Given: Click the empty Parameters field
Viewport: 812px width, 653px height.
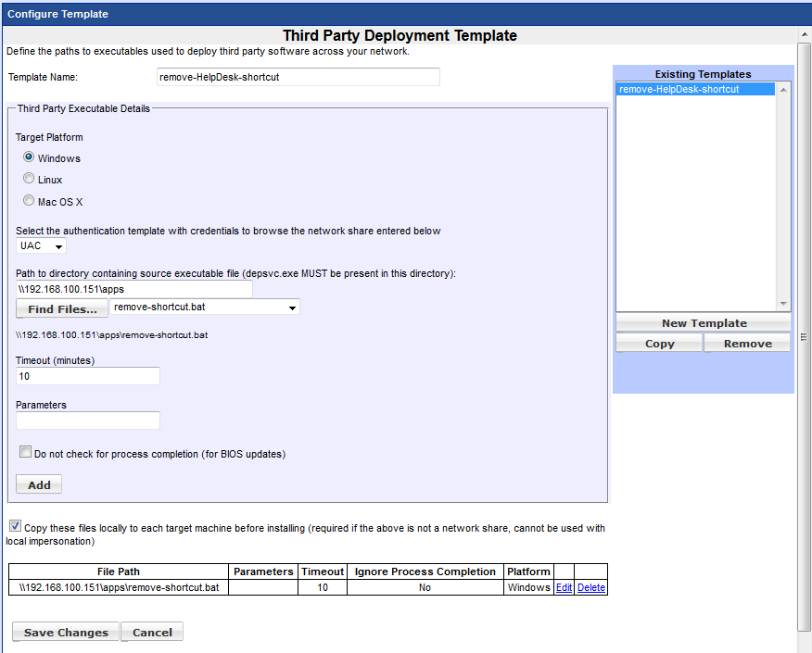Looking at the screenshot, I should tap(88, 421).
